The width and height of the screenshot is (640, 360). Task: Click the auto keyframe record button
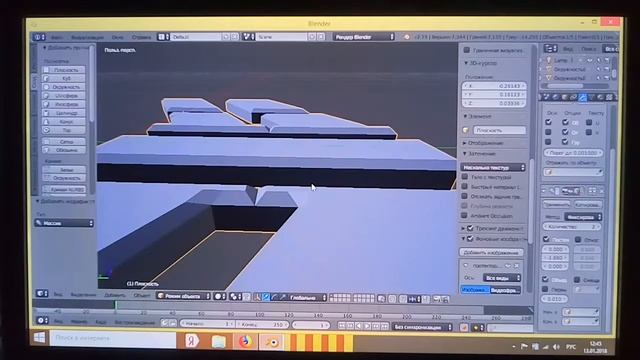pyautogui.click(x=464, y=327)
